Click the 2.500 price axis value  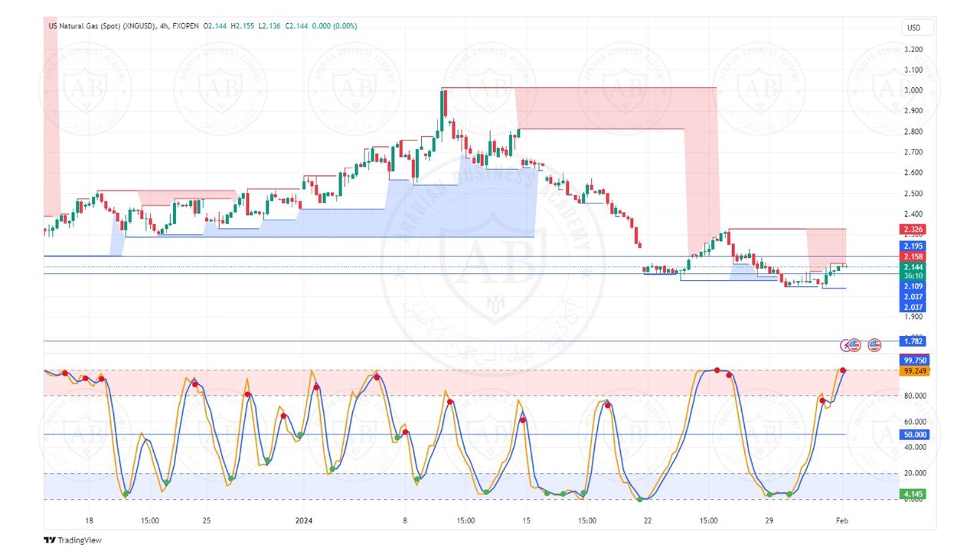913,194
